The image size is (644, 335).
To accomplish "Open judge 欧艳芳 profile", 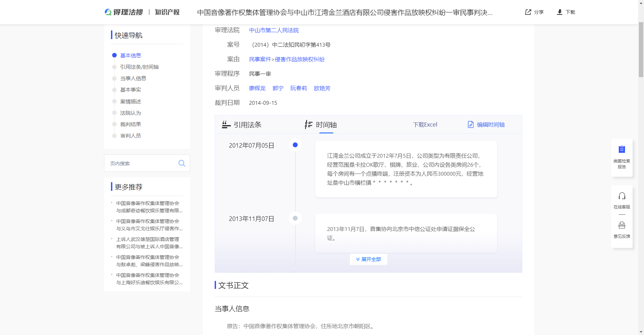I will pyautogui.click(x=322, y=89).
